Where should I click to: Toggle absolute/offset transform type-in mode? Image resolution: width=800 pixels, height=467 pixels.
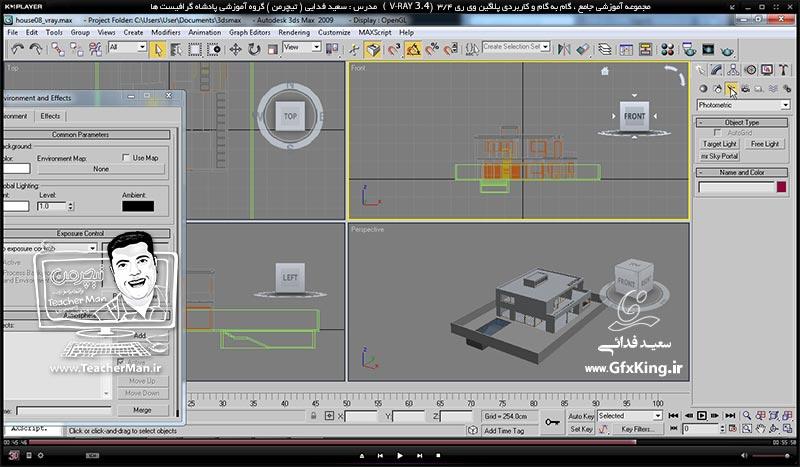click(329, 416)
